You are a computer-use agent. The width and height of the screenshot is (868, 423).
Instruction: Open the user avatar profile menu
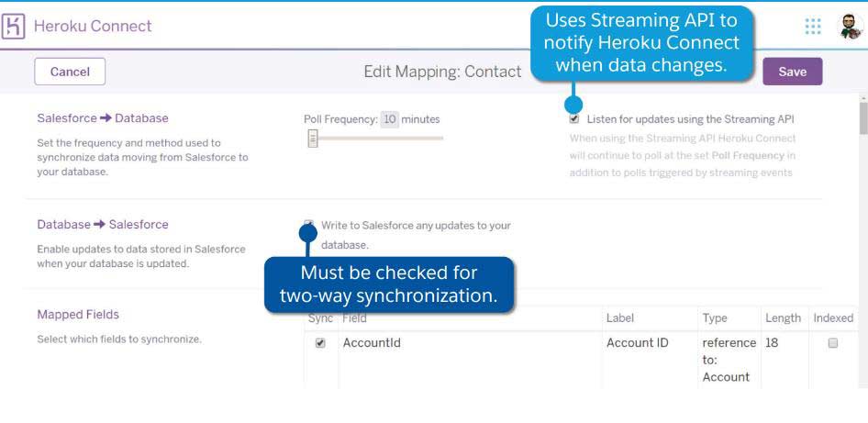pos(851,26)
